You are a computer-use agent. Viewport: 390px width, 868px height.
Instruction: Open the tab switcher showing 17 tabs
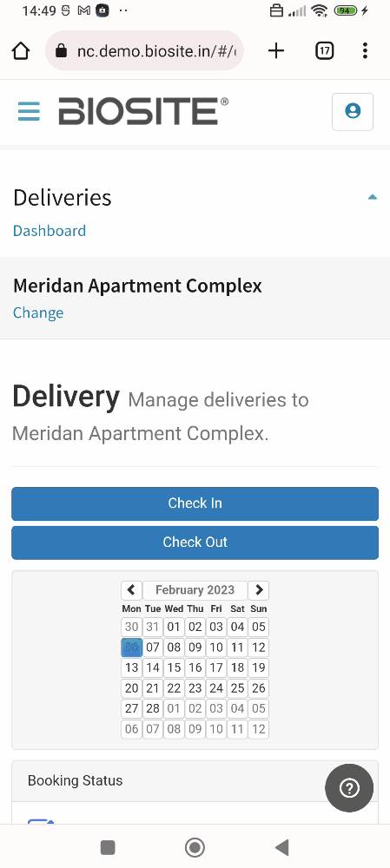click(x=324, y=51)
